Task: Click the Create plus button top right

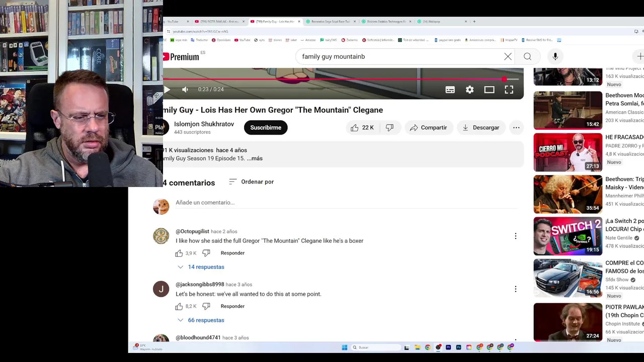Action: pos(639,56)
